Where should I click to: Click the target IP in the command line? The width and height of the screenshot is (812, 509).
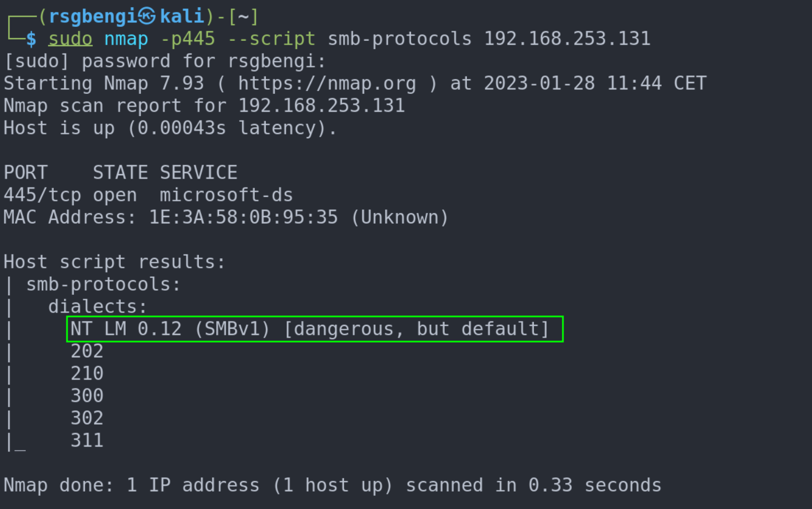567,39
